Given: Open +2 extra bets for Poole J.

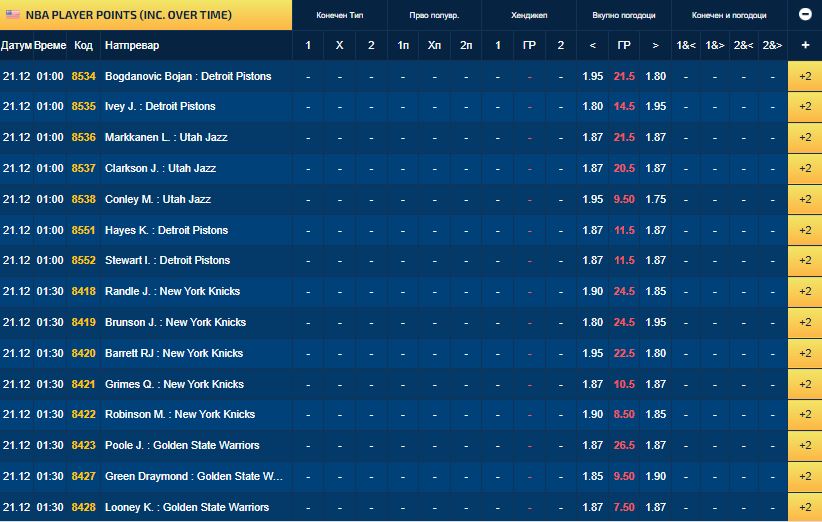Looking at the screenshot, I should pyautogui.click(x=805, y=445).
